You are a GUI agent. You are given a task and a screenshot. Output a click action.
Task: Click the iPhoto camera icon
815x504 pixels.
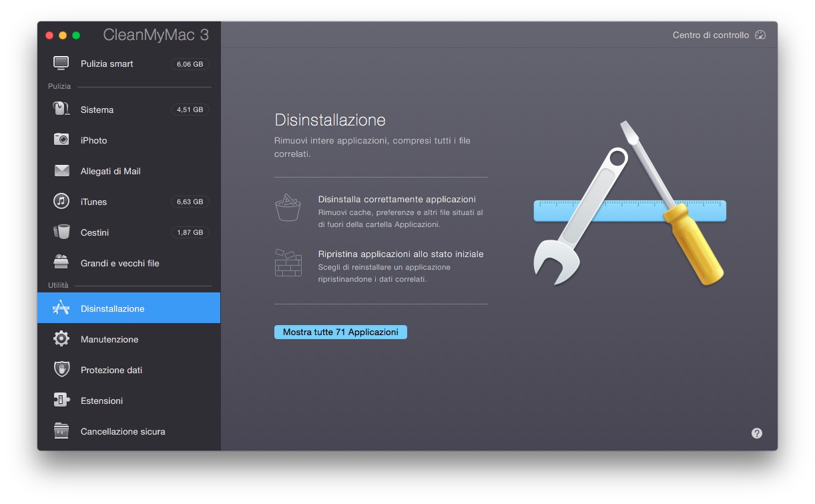[x=61, y=140]
